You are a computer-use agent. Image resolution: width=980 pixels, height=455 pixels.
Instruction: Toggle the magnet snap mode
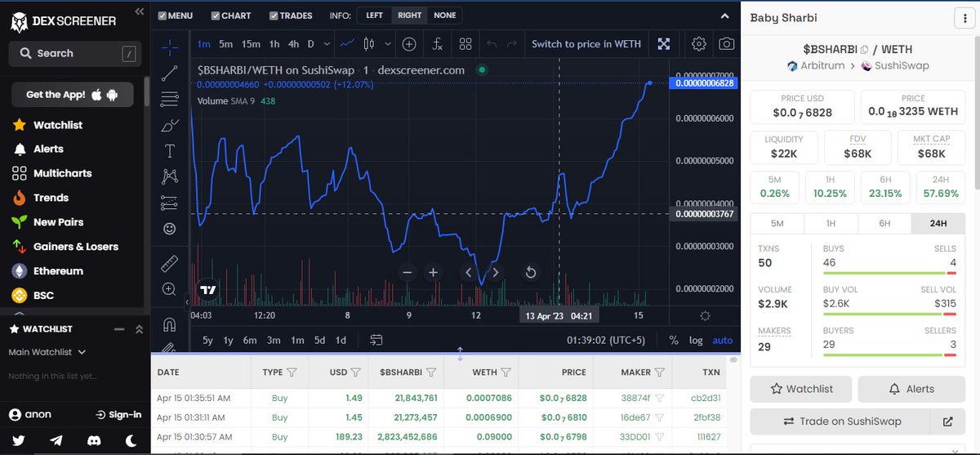coord(170,323)
